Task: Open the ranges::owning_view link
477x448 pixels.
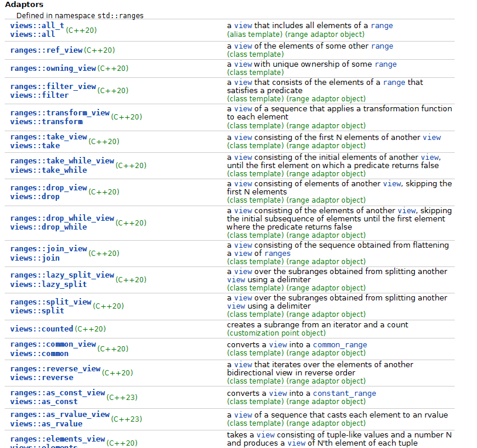Action: pyautogui.click(x=53, y=69)
